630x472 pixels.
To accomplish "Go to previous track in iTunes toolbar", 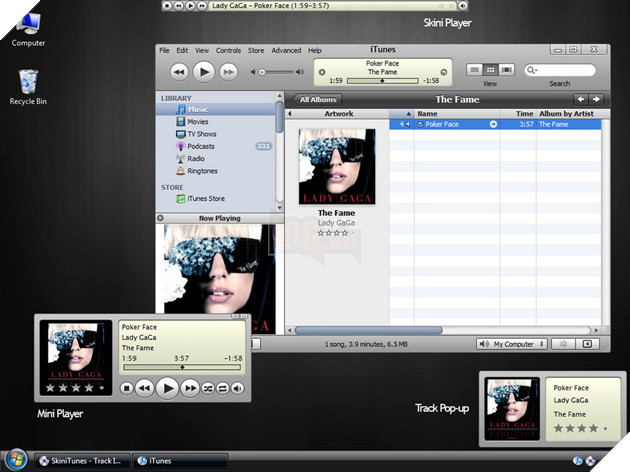I will click(179, 71).
